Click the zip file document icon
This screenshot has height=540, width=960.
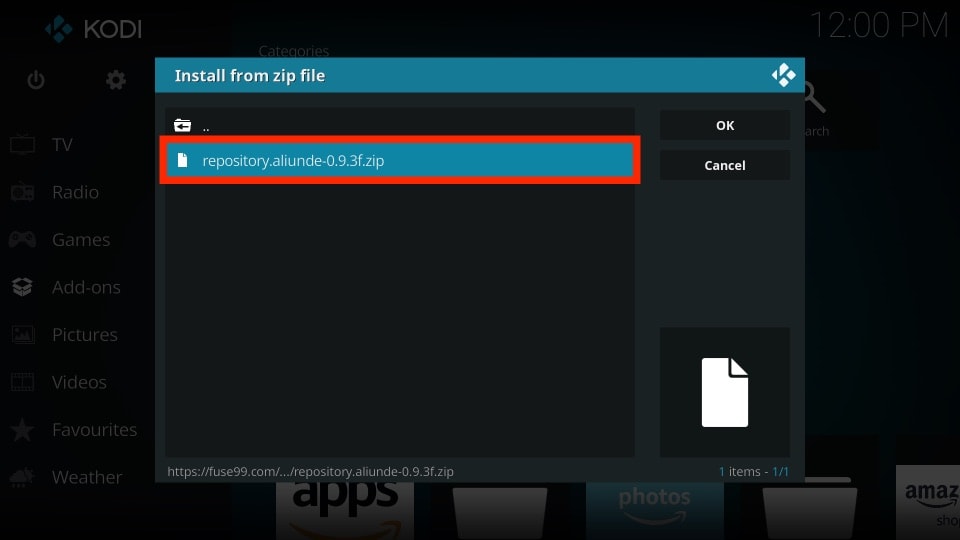pos(182,160)
